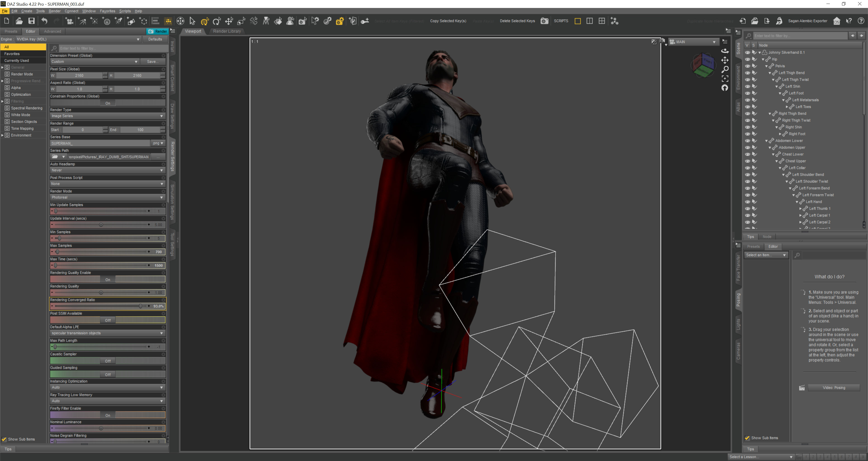
Task: Select the Node Selection arrow tool
Action: [192, 21]
